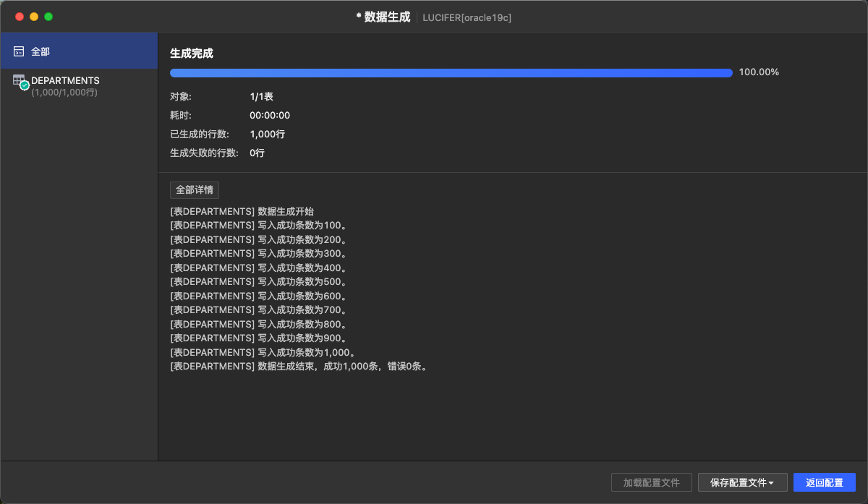Click the LUCIFER[oracle19c] connection label
868x504 pixels.
467,17
